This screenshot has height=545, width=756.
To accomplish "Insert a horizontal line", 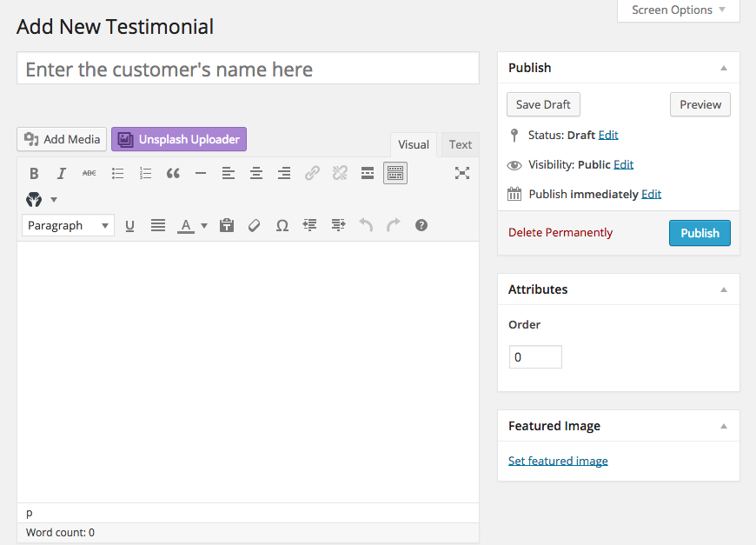I will [201, 173].
